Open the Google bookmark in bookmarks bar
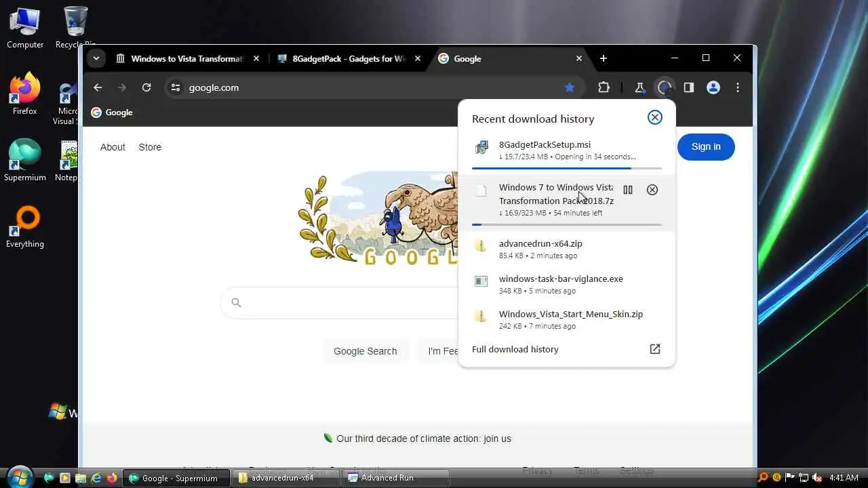868x488 pixels. (112, 113)
